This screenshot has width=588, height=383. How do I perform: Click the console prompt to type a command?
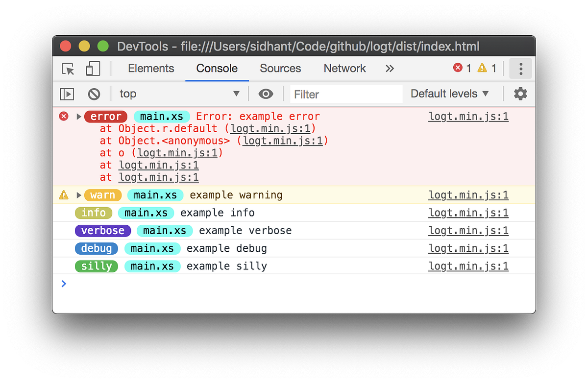tap(196, 284)
